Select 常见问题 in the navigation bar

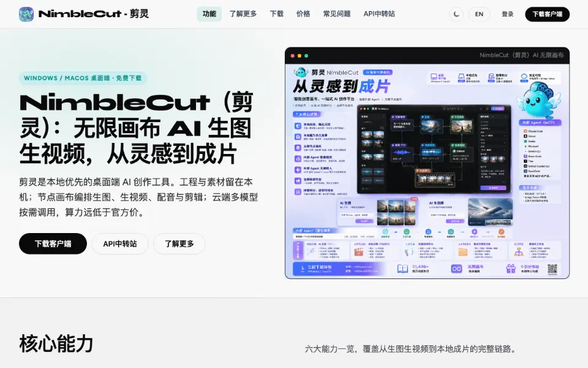pos(337,14)
